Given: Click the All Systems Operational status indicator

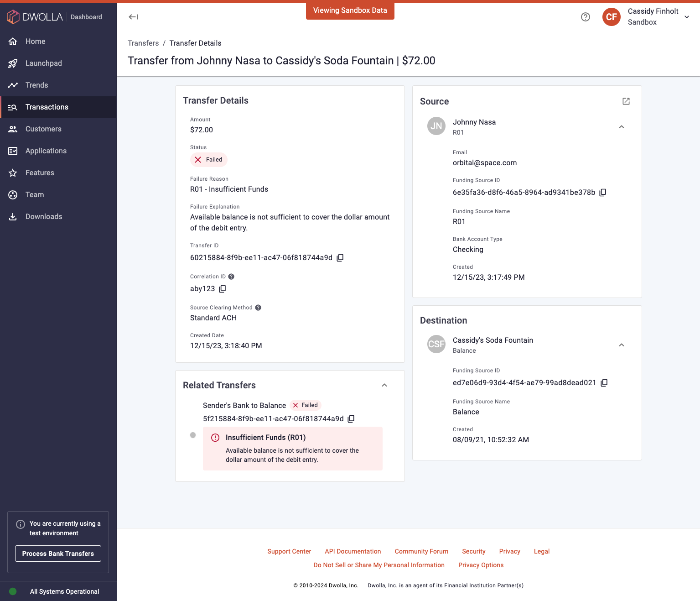Looking at the screenshot, I should pos(64,591).
